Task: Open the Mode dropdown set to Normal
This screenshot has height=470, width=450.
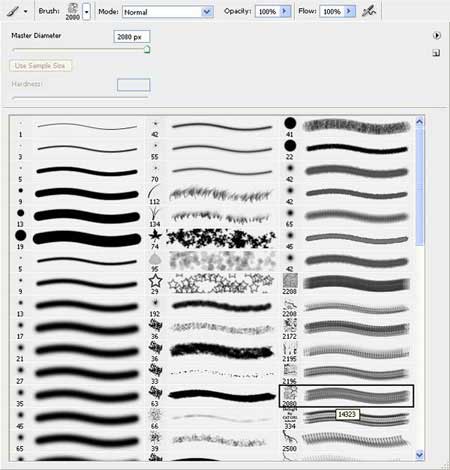Action: 168,12
